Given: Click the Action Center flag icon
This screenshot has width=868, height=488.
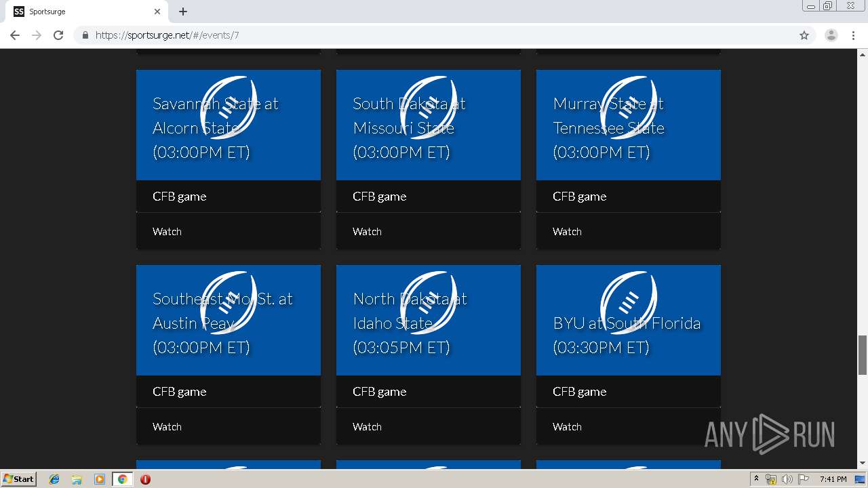Looking at the screenshot, I should click(804, 479).
